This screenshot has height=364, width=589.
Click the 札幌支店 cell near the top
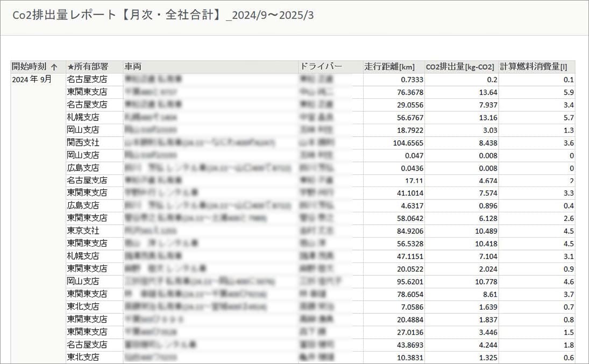89,117
